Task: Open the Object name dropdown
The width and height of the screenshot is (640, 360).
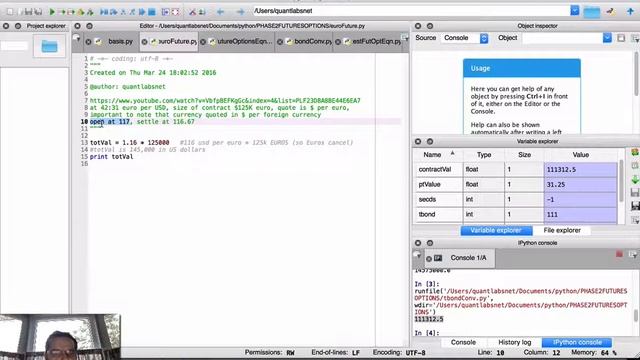Action: point(607,38)
